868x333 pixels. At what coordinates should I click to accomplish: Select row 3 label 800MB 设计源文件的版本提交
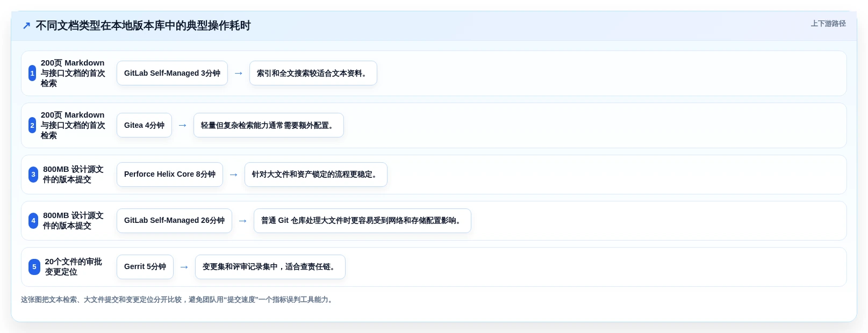click(73, 175)
